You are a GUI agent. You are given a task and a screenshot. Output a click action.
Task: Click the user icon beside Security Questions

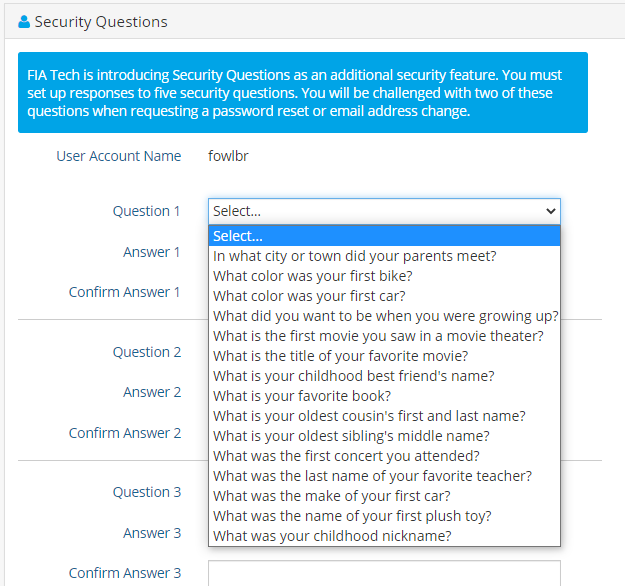pyautogui.click(x=24, y=22)
